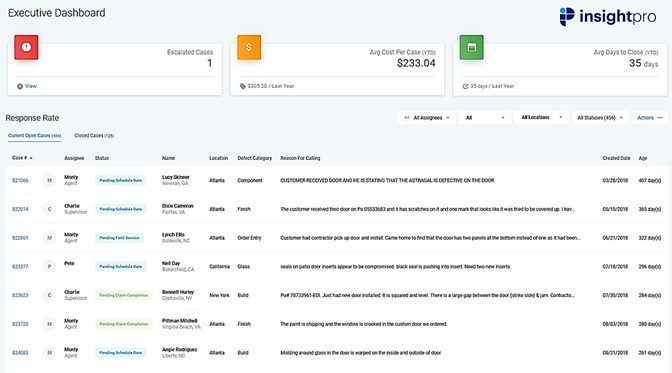Click Pending Schedule Date badge for Lucy Skinner
Screen dimensions: 672x373
pyautogui.click(x=120, y=180)
